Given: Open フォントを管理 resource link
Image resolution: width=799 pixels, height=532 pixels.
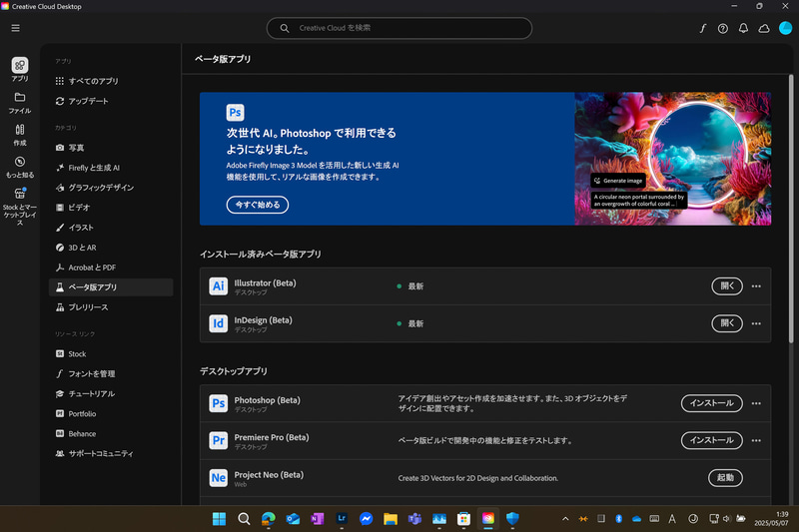Looking at the screenshot, I should click(111, 373).
